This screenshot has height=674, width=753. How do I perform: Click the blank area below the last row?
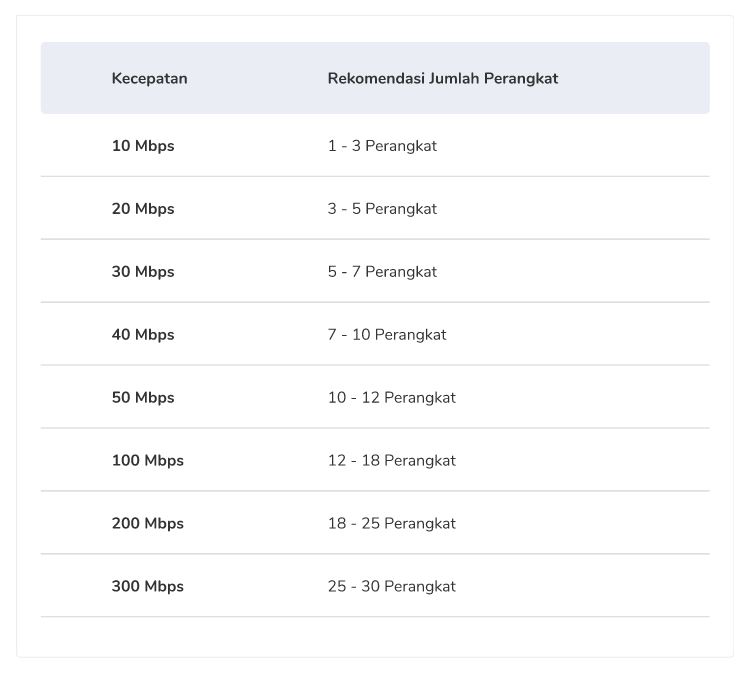(375, 637)
